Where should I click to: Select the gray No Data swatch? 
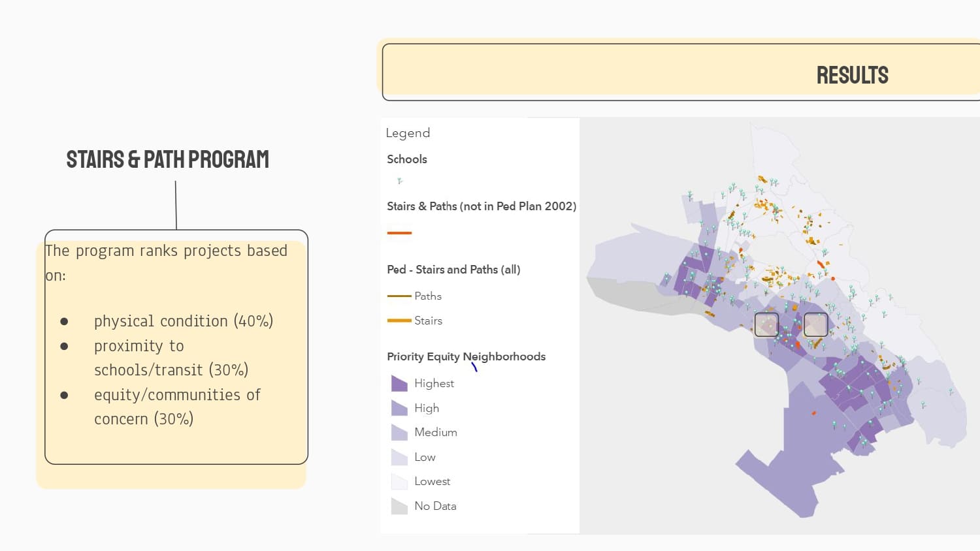click(399, 506)
